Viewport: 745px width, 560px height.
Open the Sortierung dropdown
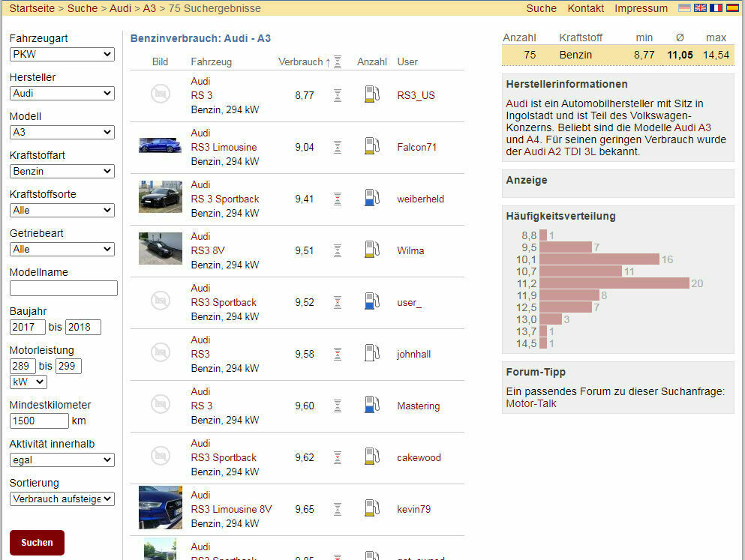62,499
